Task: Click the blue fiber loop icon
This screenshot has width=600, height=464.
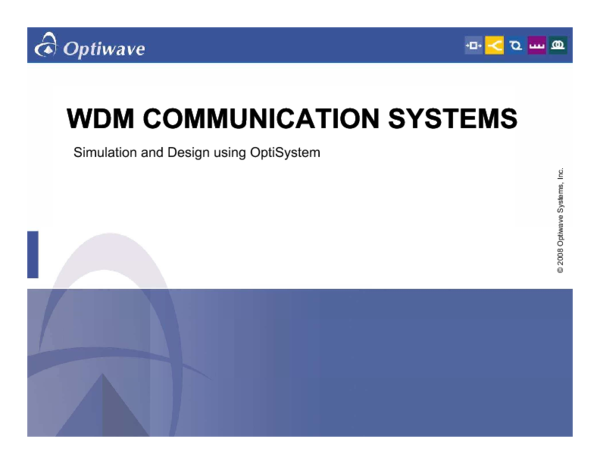Action: tap(515, 46)
